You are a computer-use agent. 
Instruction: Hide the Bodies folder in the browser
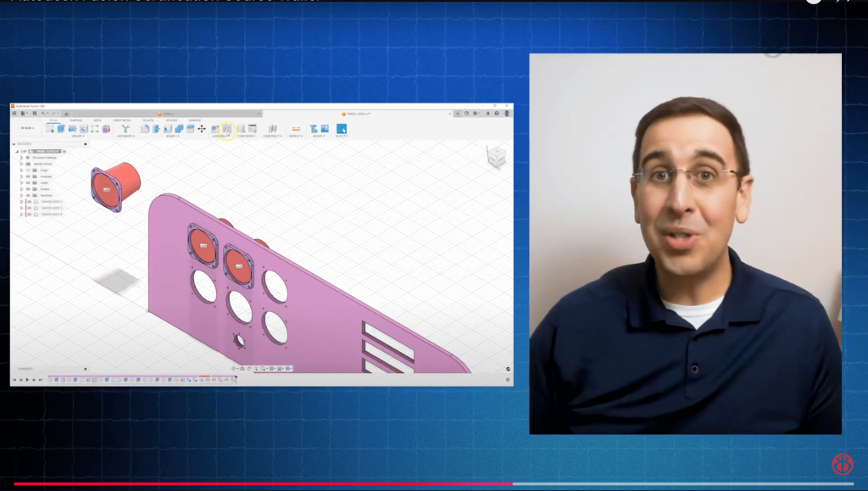pos(29,188)
